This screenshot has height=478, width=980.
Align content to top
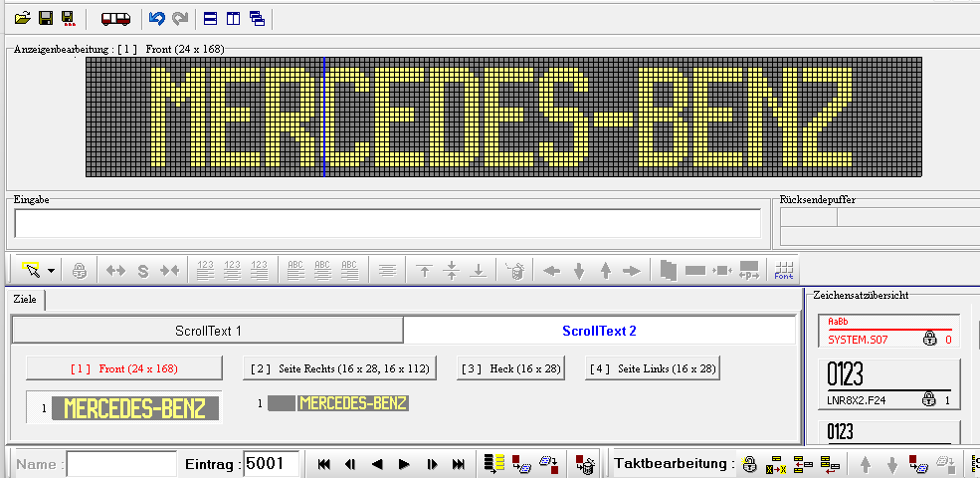click(425, 271)
